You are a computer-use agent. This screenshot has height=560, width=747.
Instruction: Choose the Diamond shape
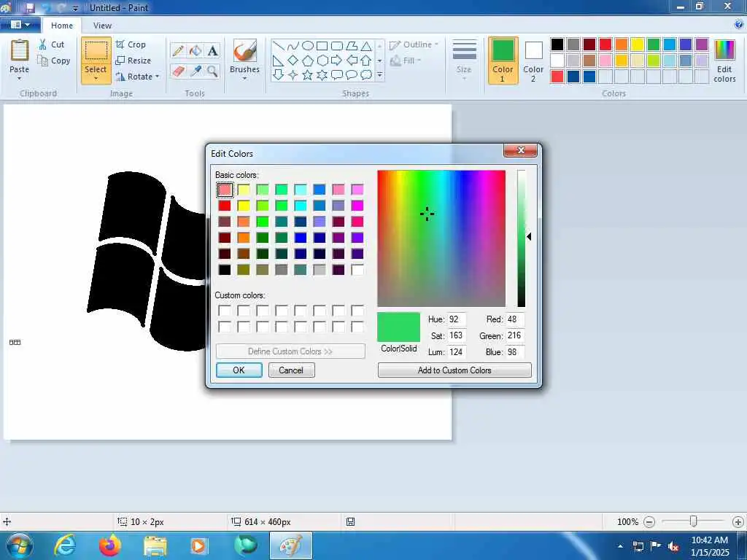[x=293, y=61]
